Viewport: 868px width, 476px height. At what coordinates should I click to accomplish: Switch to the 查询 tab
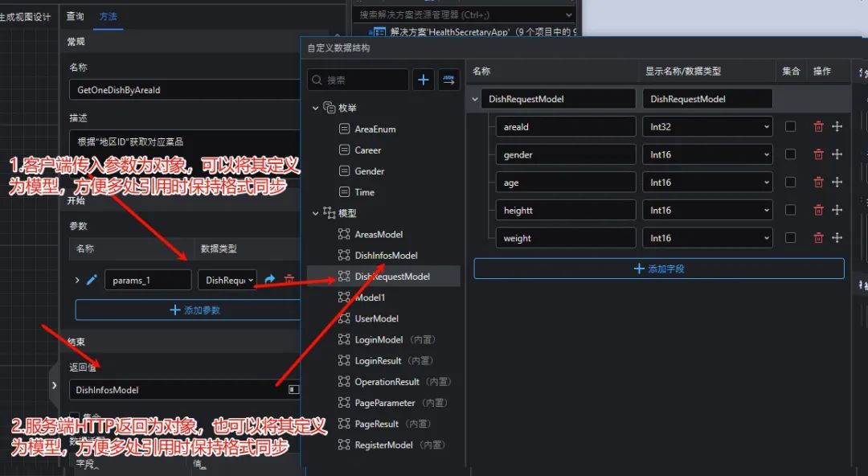(75, 16)
